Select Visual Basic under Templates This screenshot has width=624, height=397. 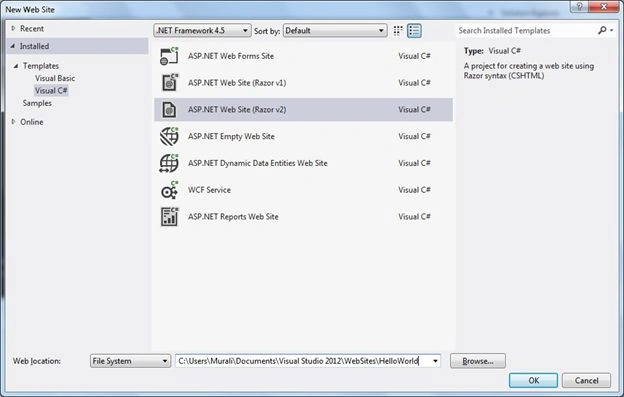pyautogui.click(x=55, y=78)
